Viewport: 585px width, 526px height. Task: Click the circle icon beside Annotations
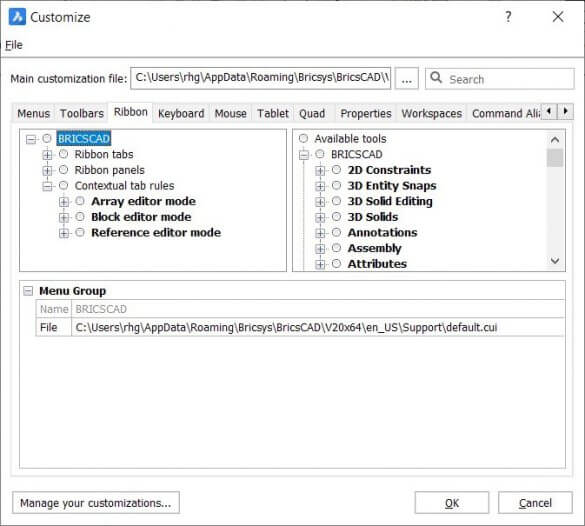click(x=337, y=232)
